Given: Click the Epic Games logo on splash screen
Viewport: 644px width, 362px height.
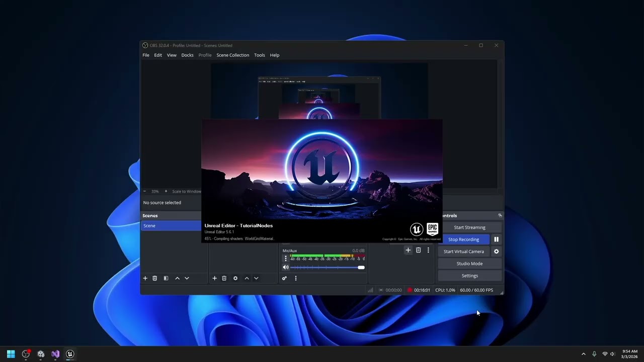Looking at the screenshot, I should [x=432, y=229].
